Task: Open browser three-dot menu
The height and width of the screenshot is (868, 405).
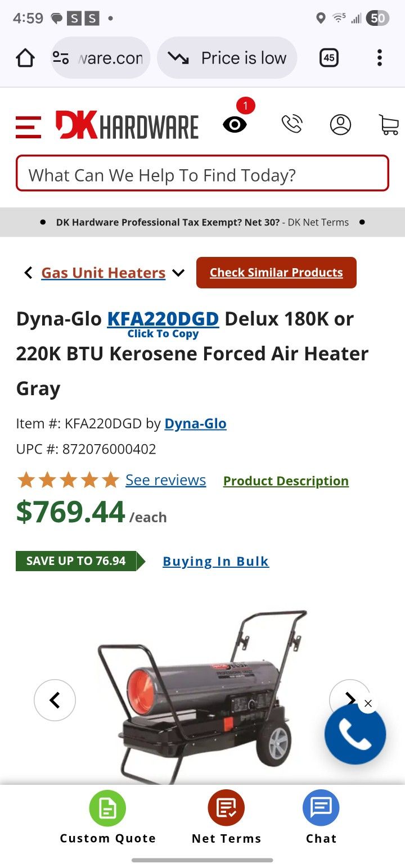Action: [x=380, y=58]
